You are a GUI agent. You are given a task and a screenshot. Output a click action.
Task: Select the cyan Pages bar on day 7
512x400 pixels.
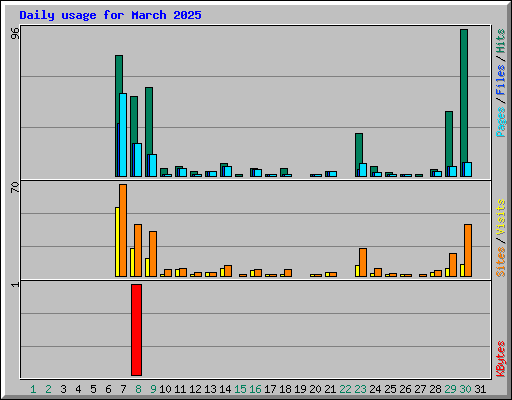point(123,135)
